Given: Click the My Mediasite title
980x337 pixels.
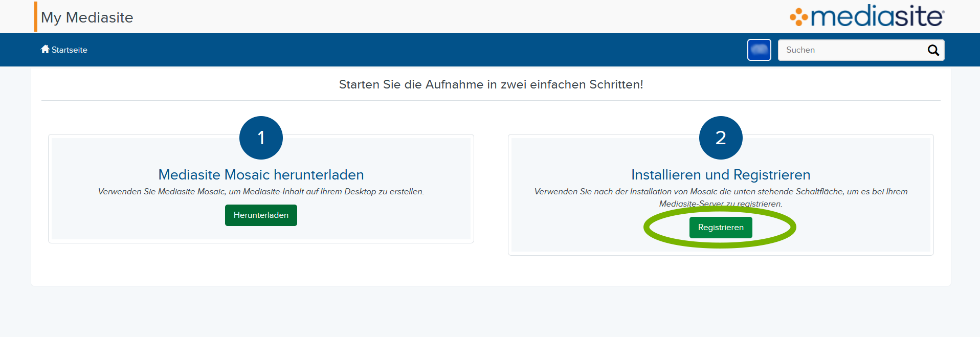Looking at the screenshot, I should point(87,17).
